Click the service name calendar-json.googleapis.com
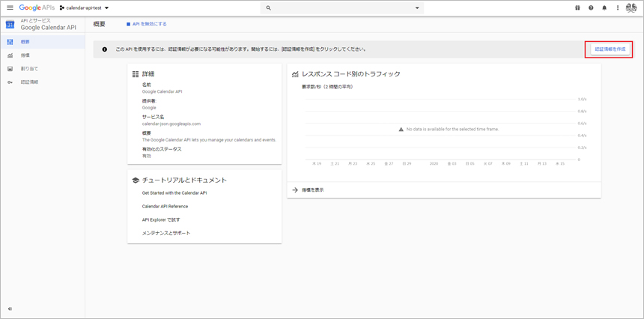Screen dimensions: 644x319 (x=171, y=124)
